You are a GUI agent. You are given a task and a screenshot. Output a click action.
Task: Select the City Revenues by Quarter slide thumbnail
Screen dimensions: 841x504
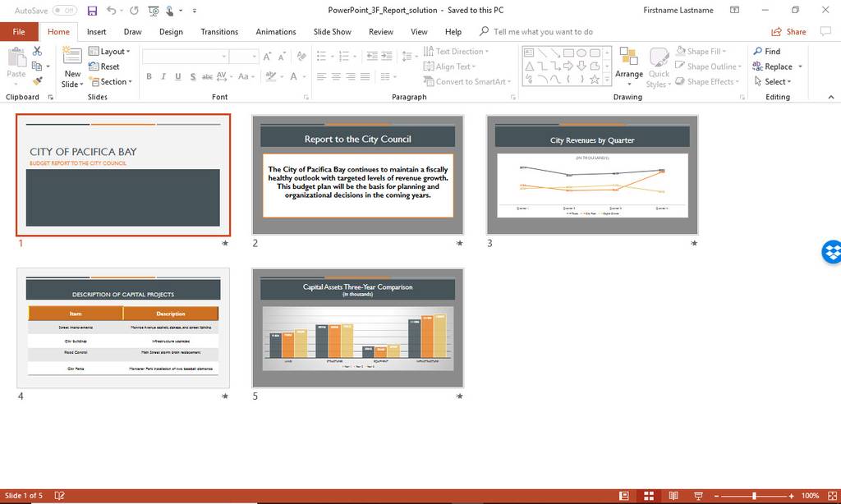pos(592,175)
